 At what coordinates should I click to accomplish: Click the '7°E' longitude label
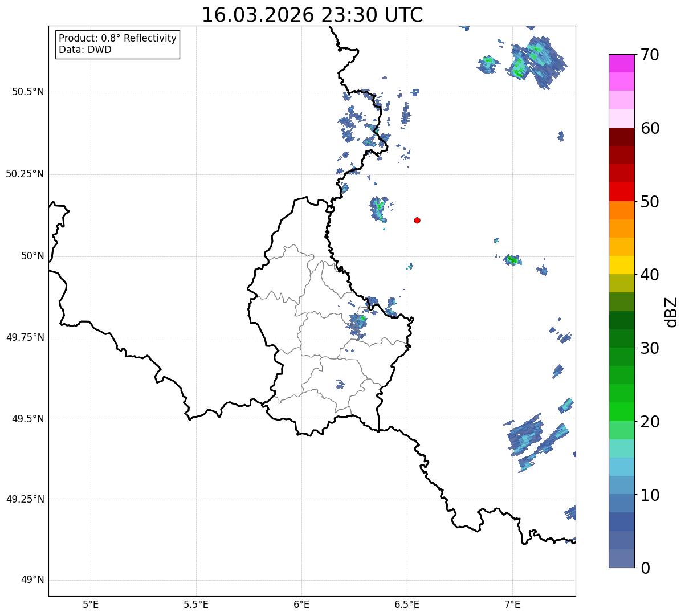click(512, 604)
